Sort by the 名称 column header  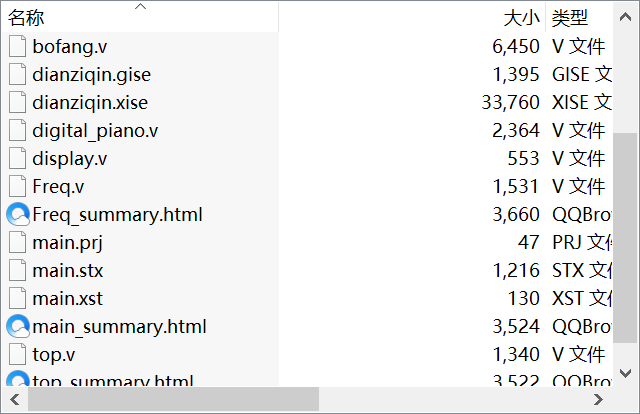(27, 18)
